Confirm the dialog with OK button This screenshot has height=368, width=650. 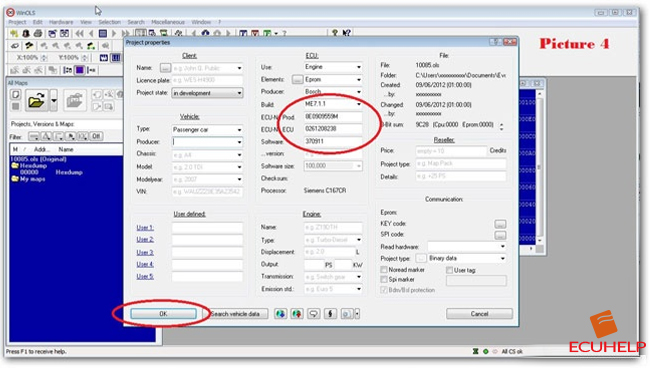[x=163, y=314]
